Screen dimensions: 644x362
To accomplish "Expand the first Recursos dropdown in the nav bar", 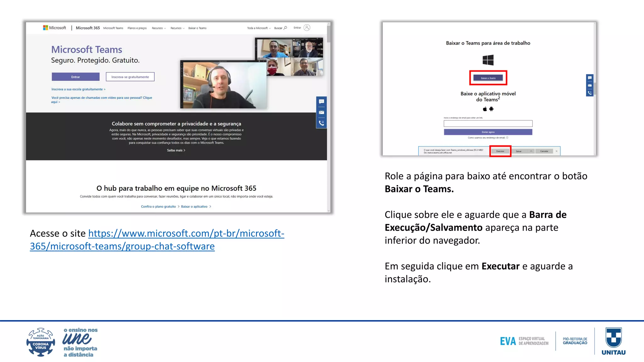I will [159, 28].
